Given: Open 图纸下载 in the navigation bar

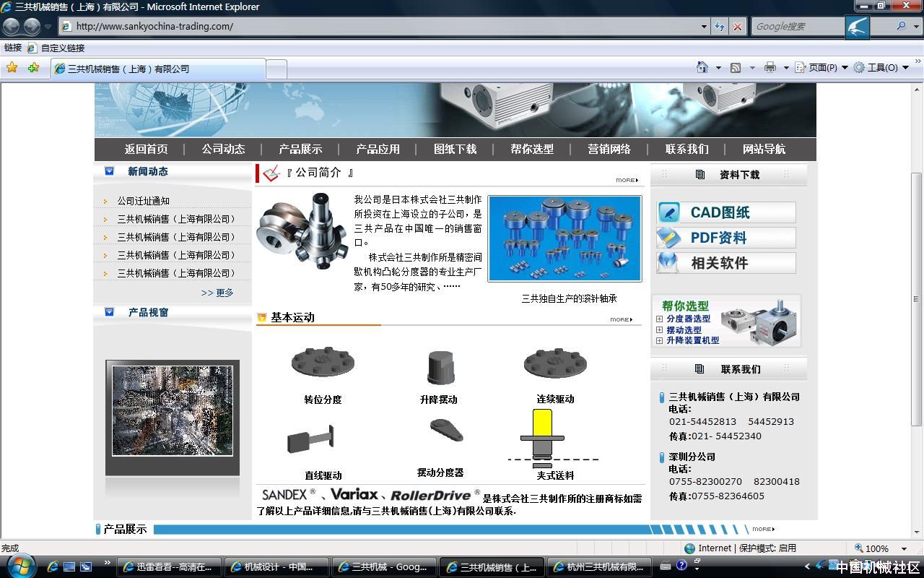Looking at the screenshot, I should point(455,149).
